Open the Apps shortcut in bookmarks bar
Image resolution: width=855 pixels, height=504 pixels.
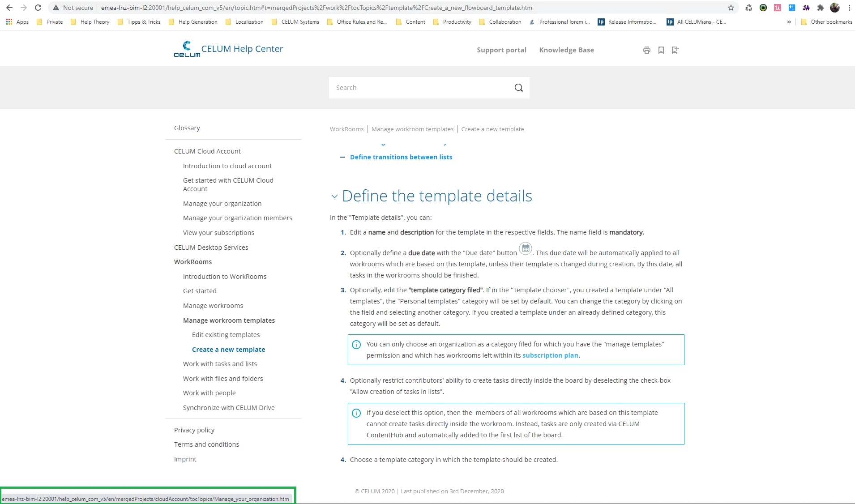(17, 22)
